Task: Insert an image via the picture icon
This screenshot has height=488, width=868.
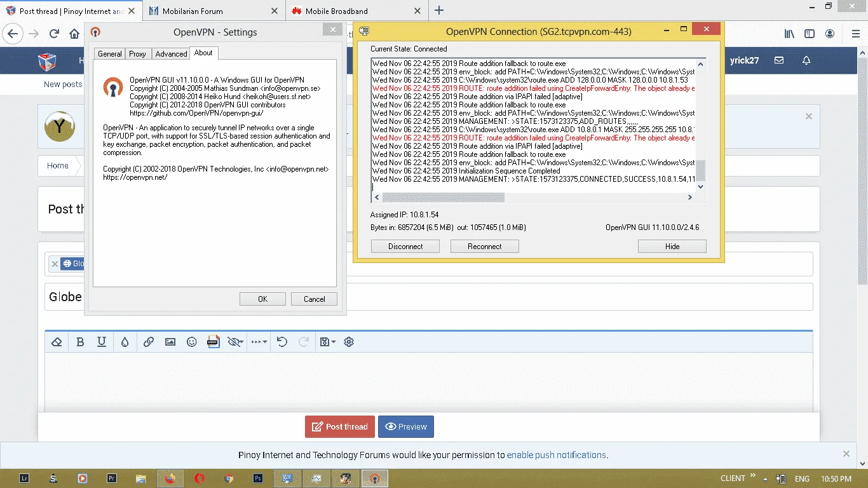Action: 170,342
